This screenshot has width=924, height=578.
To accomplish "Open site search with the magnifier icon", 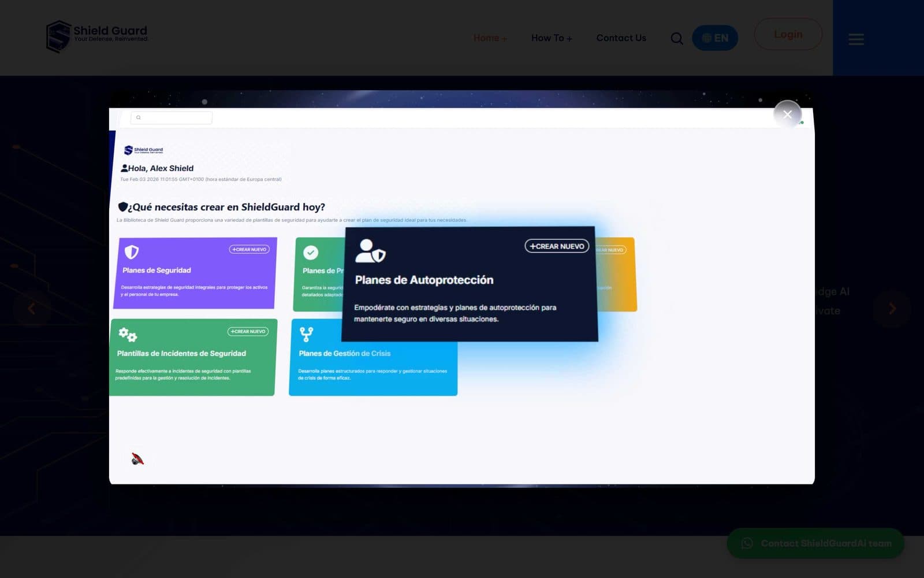I will [x=677, y=38].
